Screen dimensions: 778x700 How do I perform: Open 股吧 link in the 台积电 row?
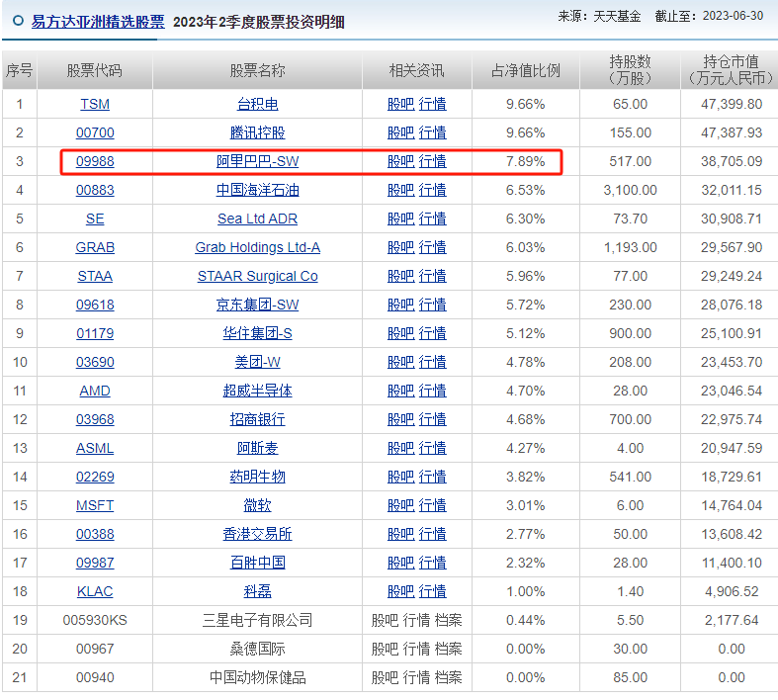[401, 104]
